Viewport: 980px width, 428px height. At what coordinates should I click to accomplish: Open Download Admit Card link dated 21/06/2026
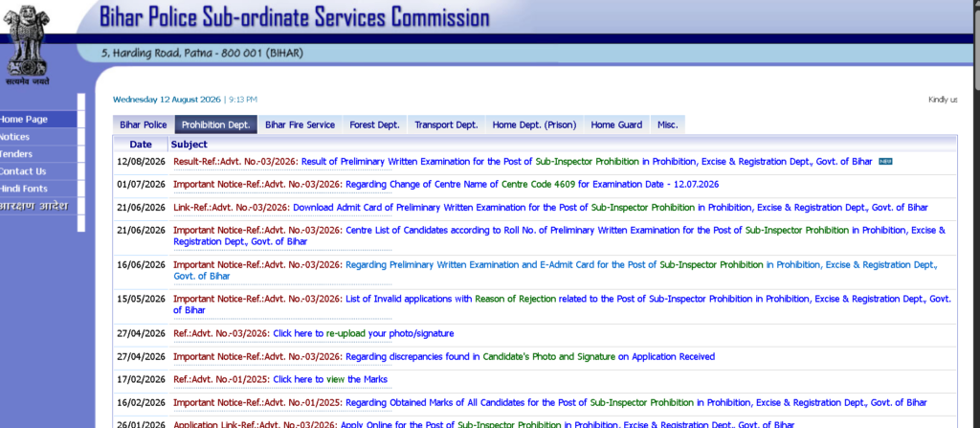550,208
